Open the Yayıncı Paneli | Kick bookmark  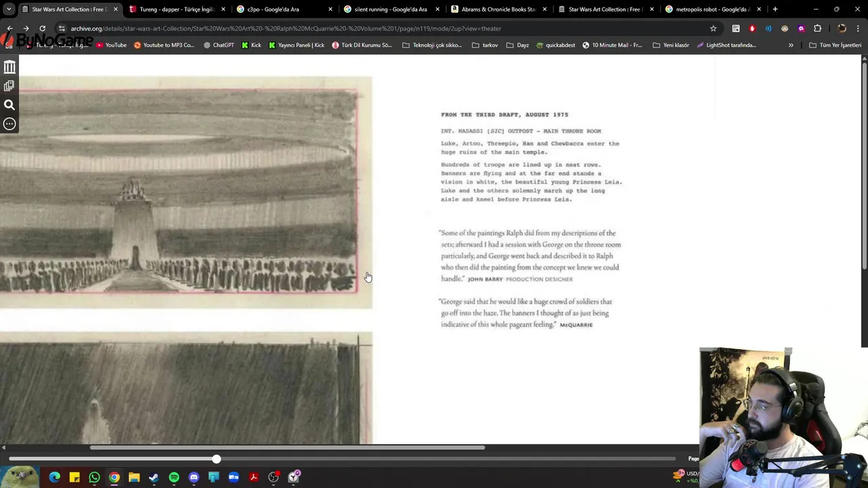pos(296,45)
